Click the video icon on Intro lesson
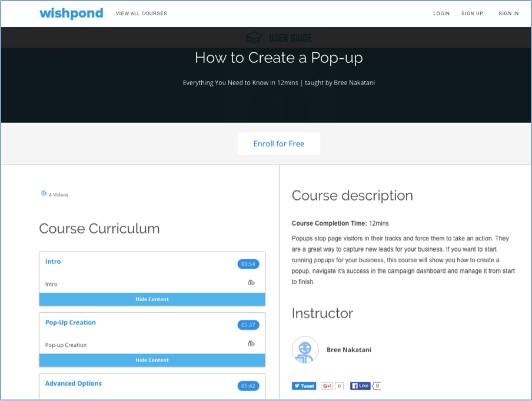The height and width of the screenshot is (401, 532). pos(251,283)
